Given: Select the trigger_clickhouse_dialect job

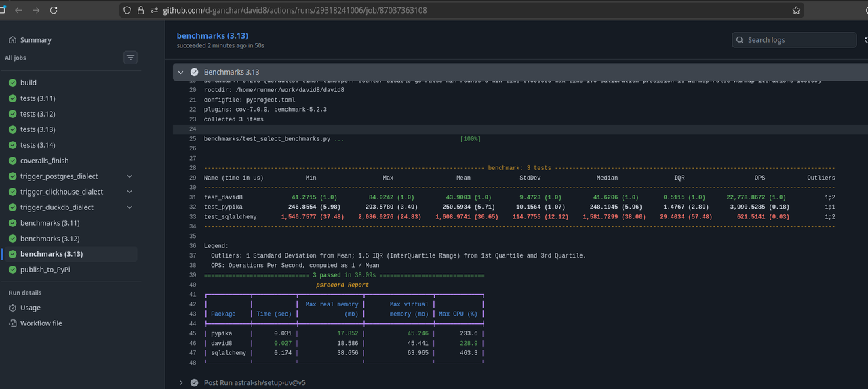Looking at the screenshot, I should (62, 192).
